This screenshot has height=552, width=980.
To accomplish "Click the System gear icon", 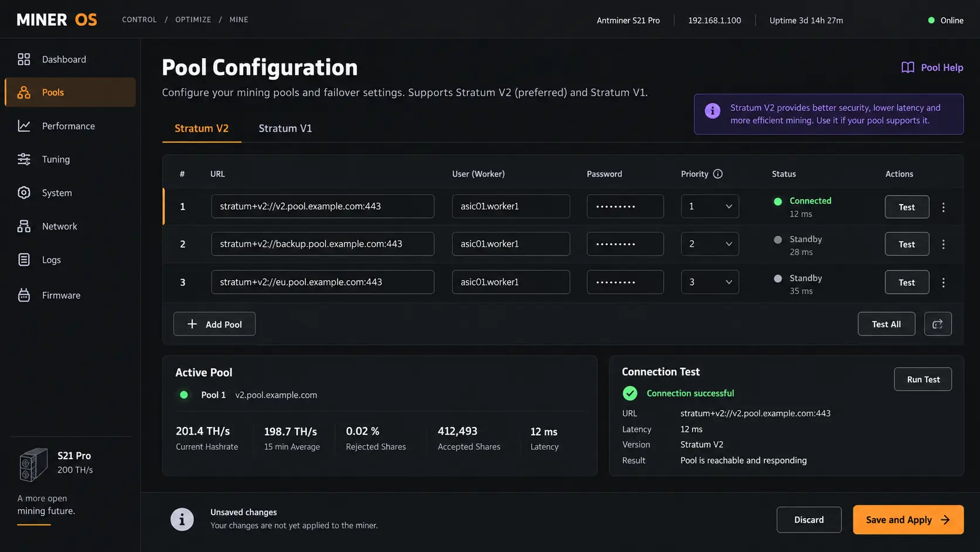I will (23, 192).
